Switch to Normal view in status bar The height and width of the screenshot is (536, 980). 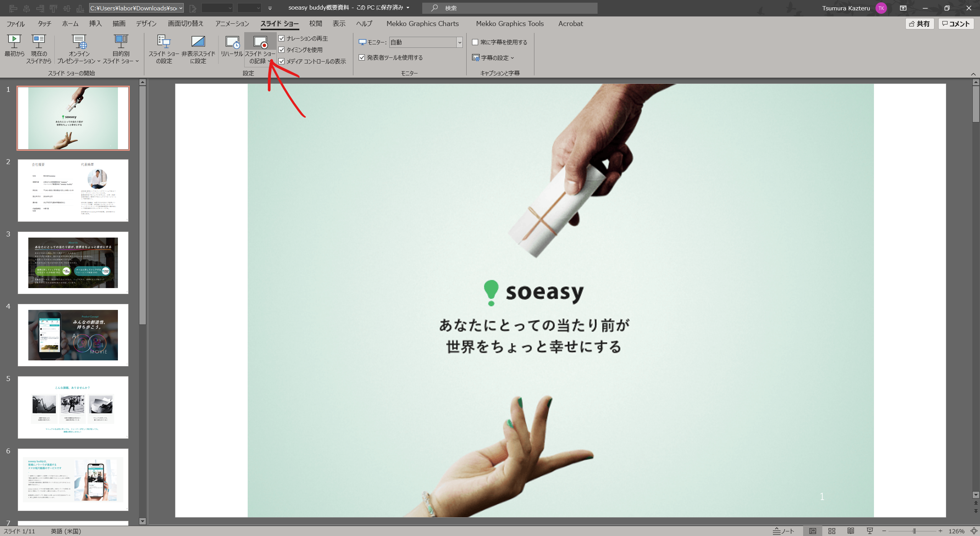[x=812, y=531]
